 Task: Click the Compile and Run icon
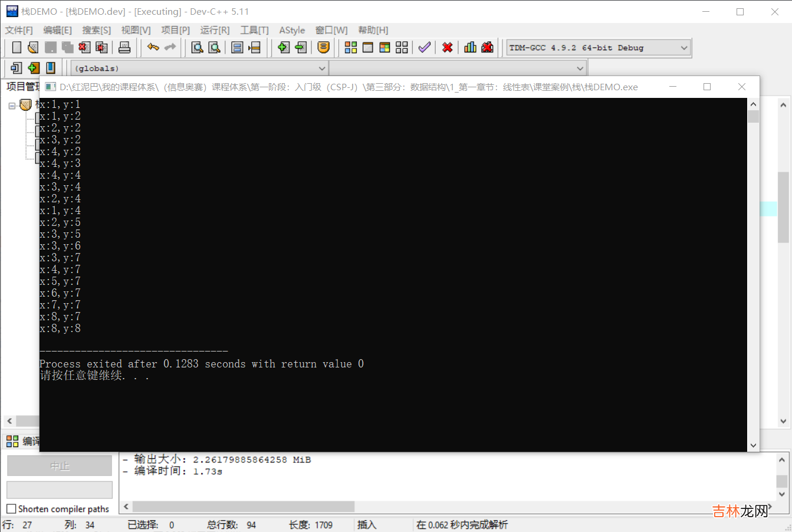[x=385, y=47]
